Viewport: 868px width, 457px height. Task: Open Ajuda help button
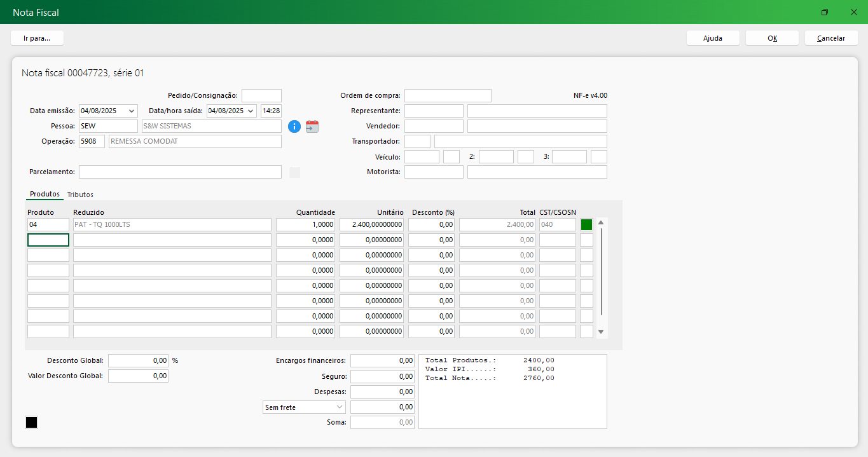[712, 38]
